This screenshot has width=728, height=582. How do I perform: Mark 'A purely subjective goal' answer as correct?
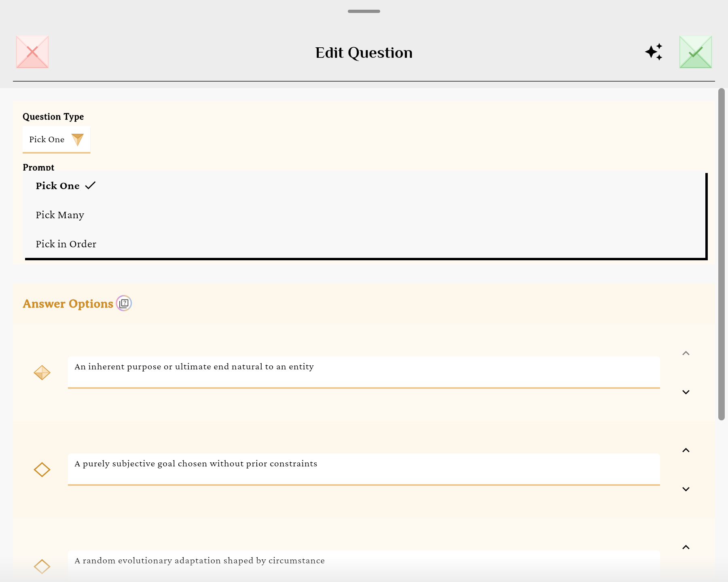tap(42, 470)
